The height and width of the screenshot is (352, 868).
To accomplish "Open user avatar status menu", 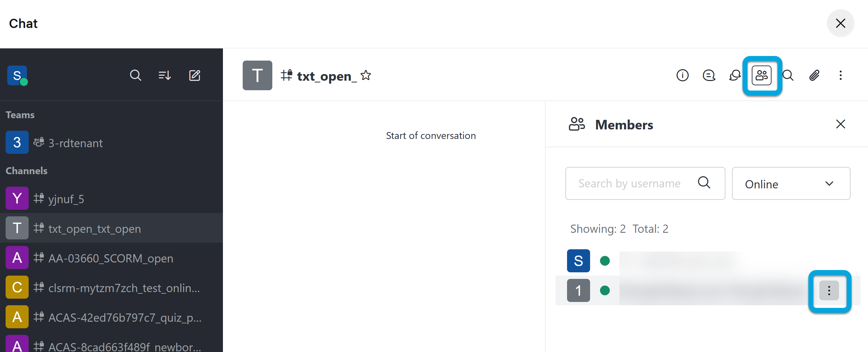I will pos(17,75).
